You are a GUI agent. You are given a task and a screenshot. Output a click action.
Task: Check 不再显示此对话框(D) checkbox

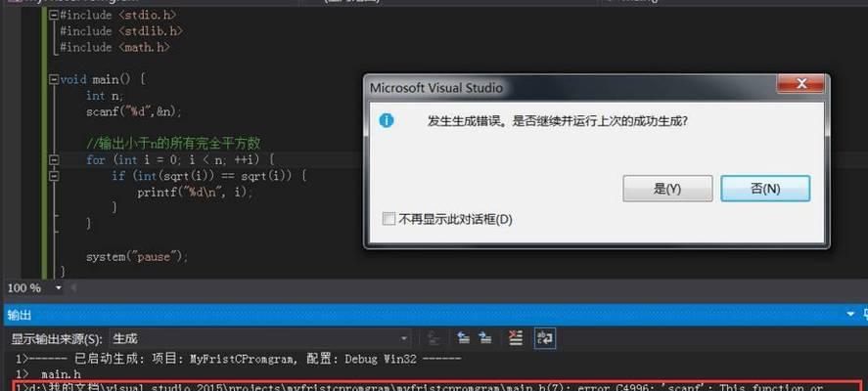(388, 219)
